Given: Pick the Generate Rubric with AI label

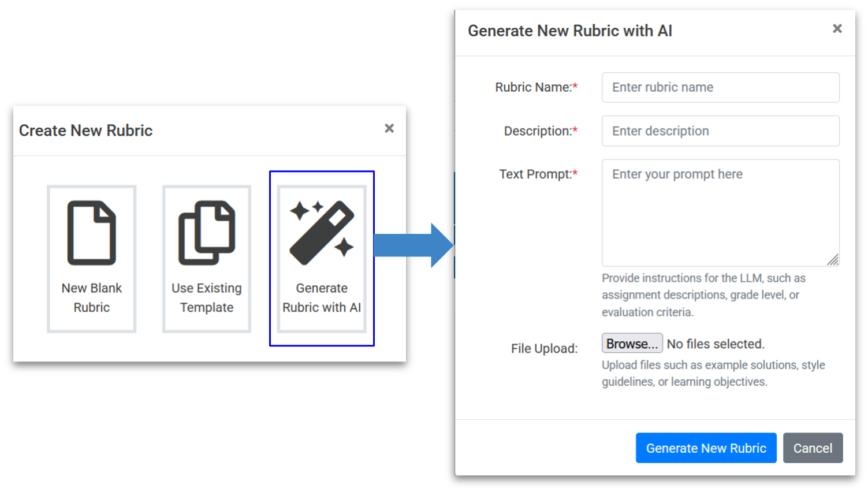Looking at the screenshot, I should click(322, 297).
